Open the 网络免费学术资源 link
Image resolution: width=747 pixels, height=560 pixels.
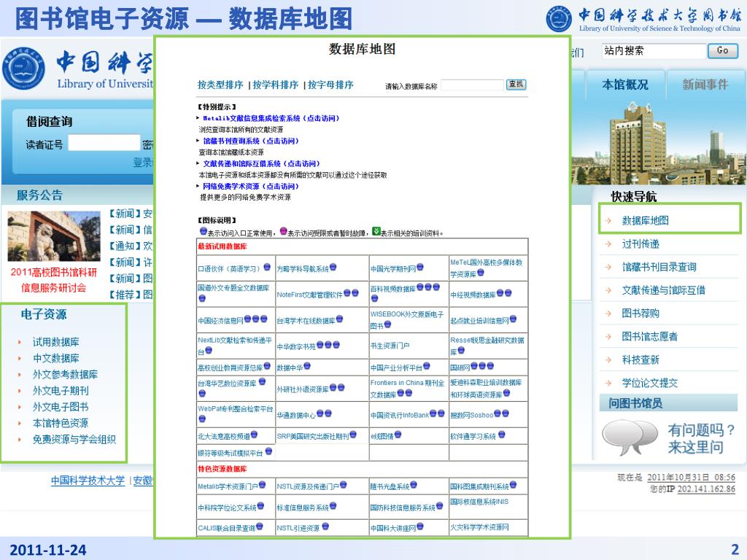point(251,186)
